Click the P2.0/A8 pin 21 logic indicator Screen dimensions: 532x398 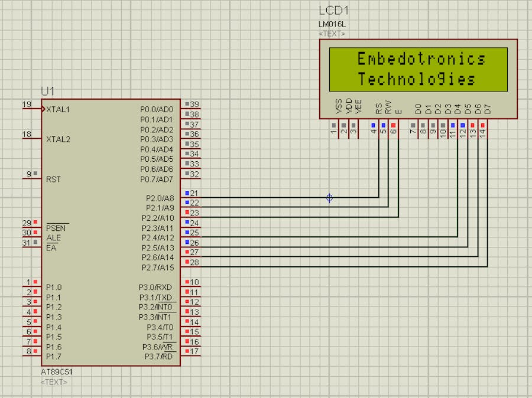tap(187, 193)
